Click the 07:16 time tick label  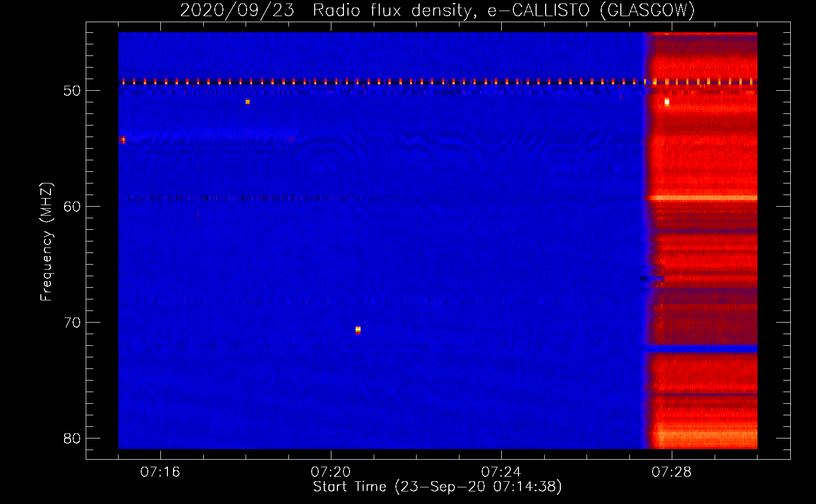(160, 472)
